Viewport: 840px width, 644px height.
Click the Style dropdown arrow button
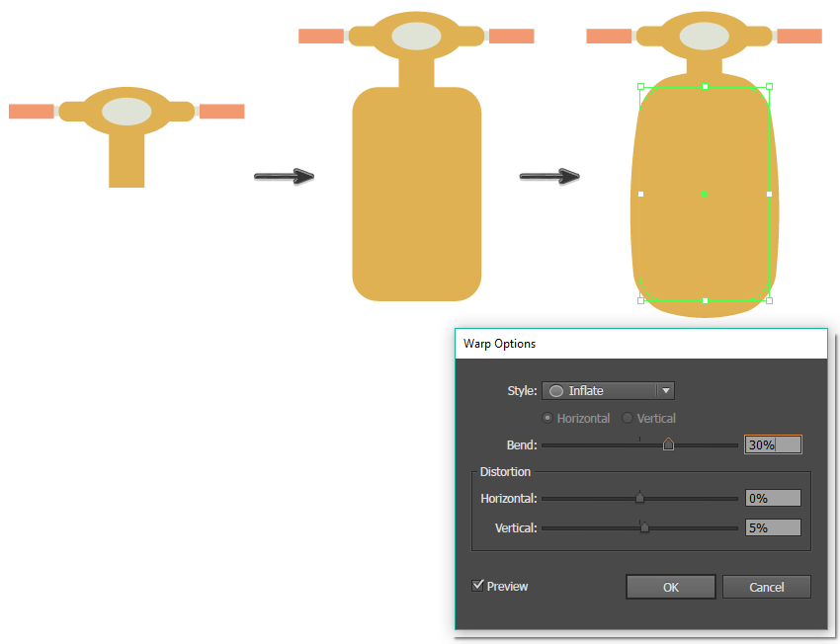pyautogui.click(x=666, y=391)
